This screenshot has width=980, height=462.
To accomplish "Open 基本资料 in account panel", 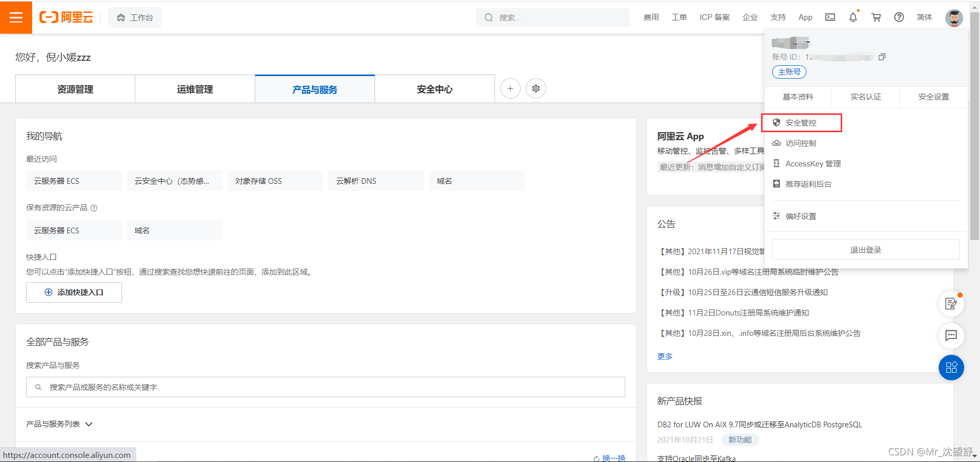I will (798, 97).
